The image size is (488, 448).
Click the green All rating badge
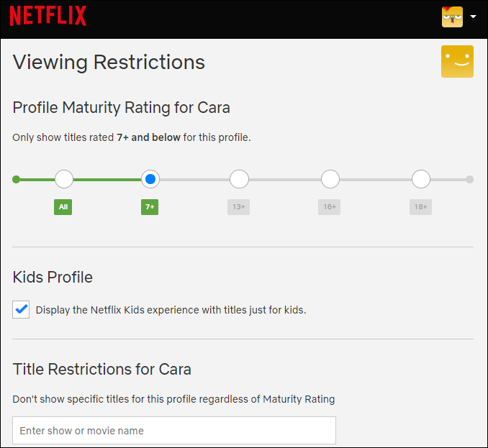[x=63, y=207]
